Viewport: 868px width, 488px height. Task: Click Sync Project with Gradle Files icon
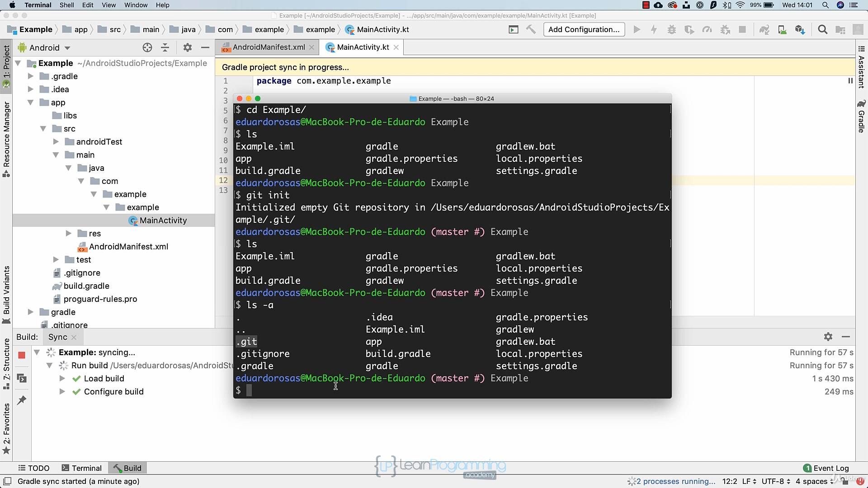click(764, 30)
